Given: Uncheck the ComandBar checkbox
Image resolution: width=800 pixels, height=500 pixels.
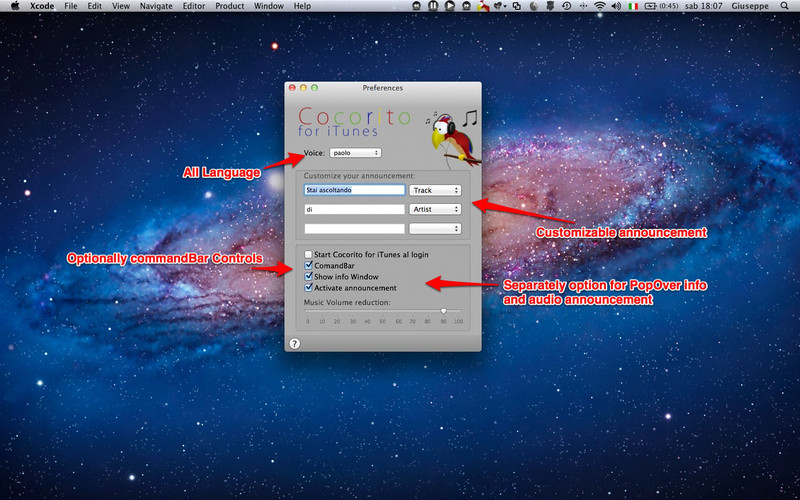Looking at the screenshot, I should [308, 265].
